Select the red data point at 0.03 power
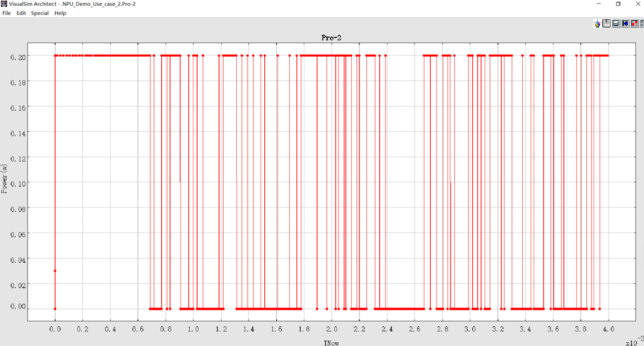The width and height of the screenshot is (644, 346). [55, 271]
